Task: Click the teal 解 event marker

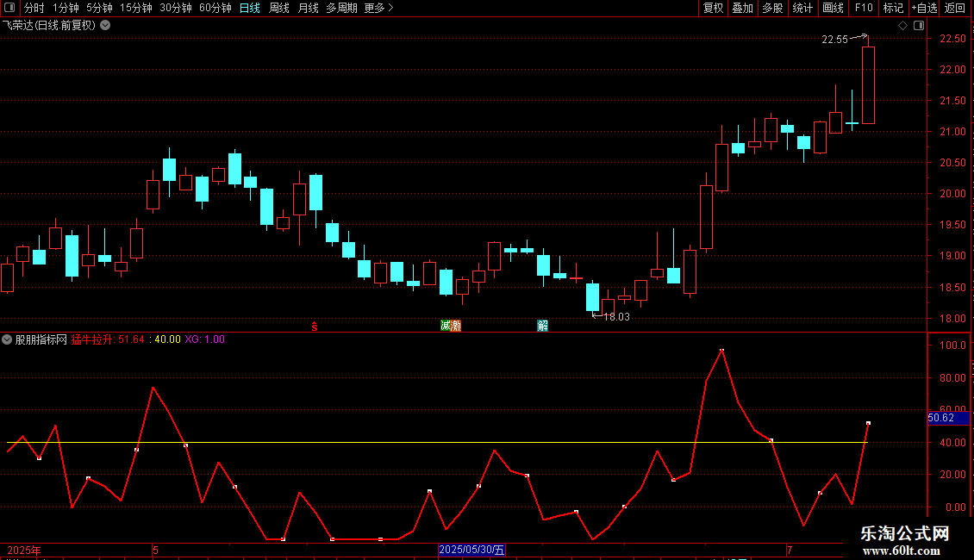Action: coord(542,326)
